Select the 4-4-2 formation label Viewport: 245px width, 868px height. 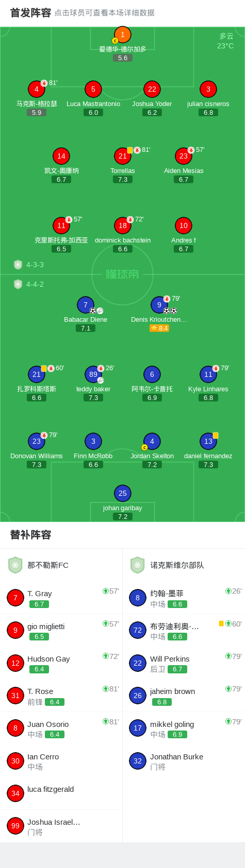pyautogui.click(x=35, y=284)
